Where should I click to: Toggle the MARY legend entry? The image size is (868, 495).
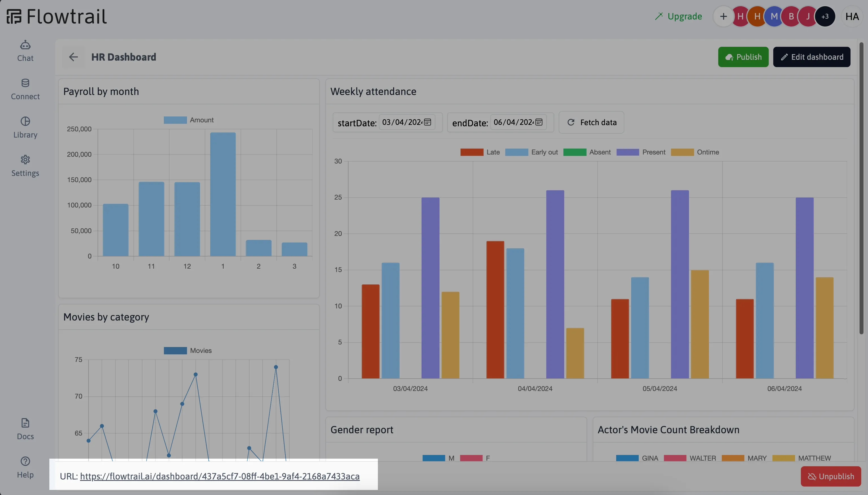point(744,458)
